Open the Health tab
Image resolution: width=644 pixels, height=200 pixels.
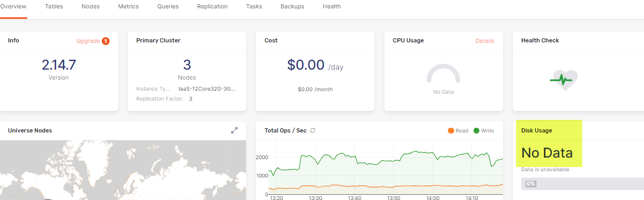point(331,7)
